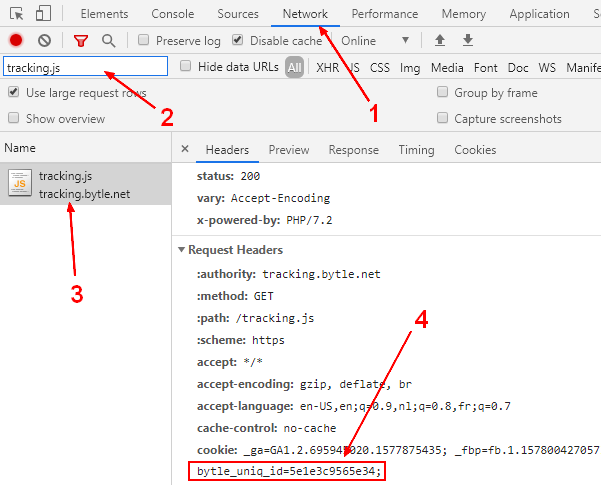
Task: Open the network search magnifier icon
Action: (108, 41)
